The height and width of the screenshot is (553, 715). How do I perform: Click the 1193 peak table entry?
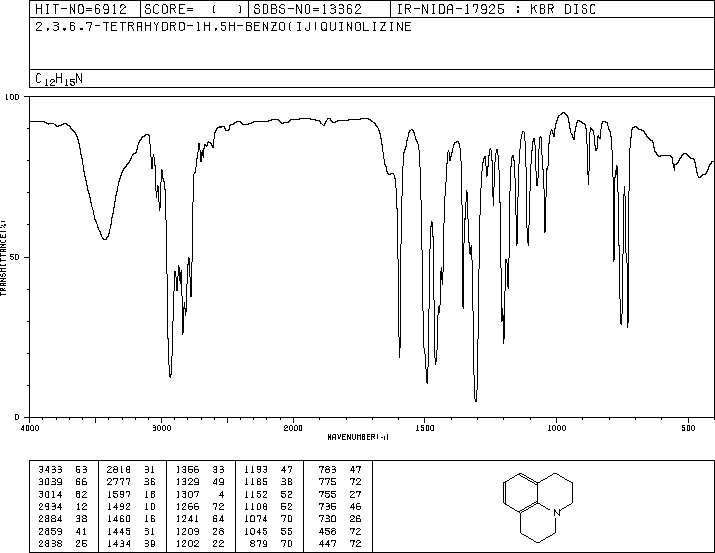[x=256, y=470]
